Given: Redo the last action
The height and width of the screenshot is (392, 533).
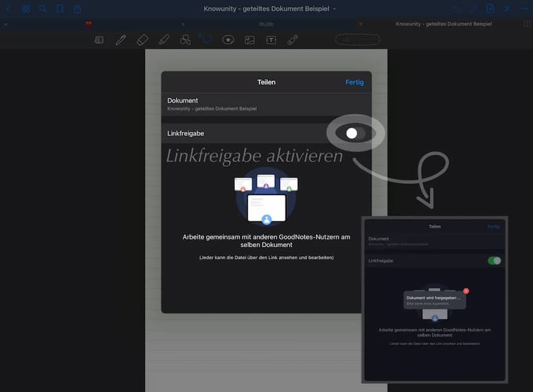Looking at the screenshot, I should tap(473, 9).
